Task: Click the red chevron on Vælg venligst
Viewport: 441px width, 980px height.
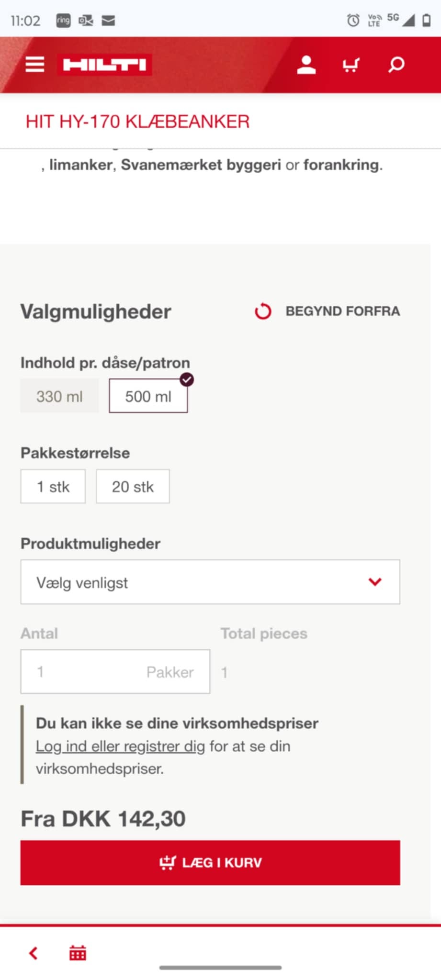Action: 375,582
